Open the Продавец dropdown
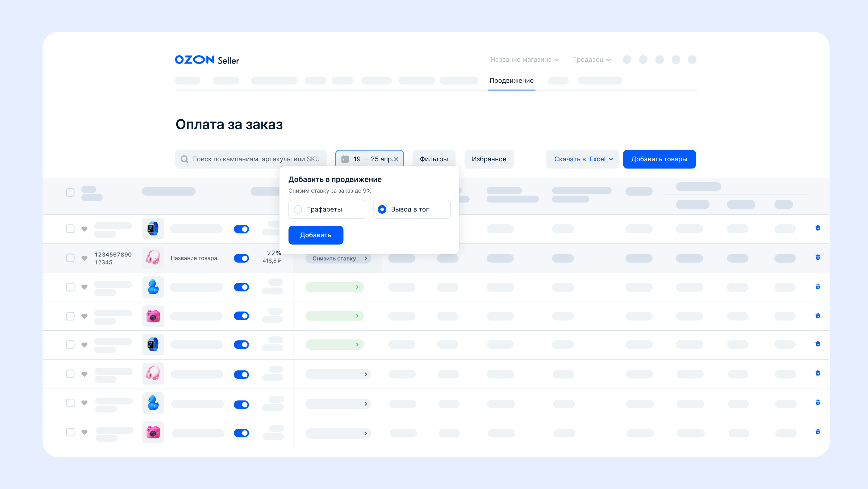The width and height of the screenshot is (868, 489). [x=591, y=60]
